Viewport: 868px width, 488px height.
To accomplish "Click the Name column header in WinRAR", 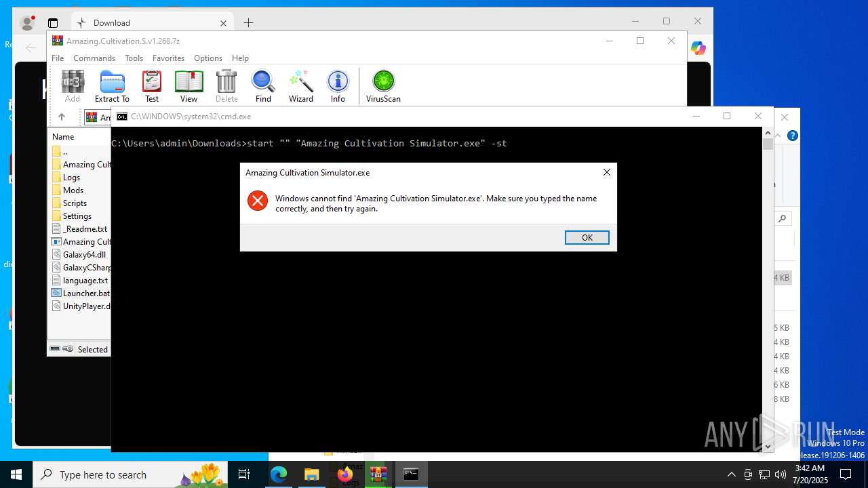I will pyautogui.click(x=63, y=136).
